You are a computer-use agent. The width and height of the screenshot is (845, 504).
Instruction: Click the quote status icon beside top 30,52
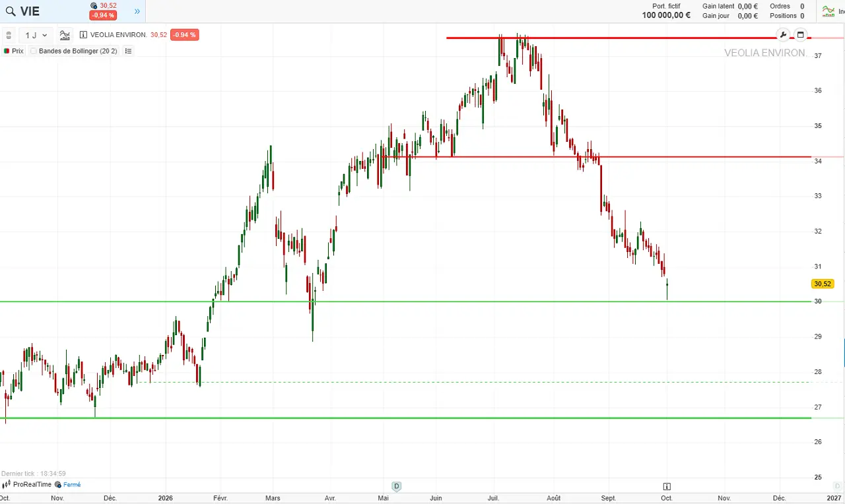coord(94,6)
